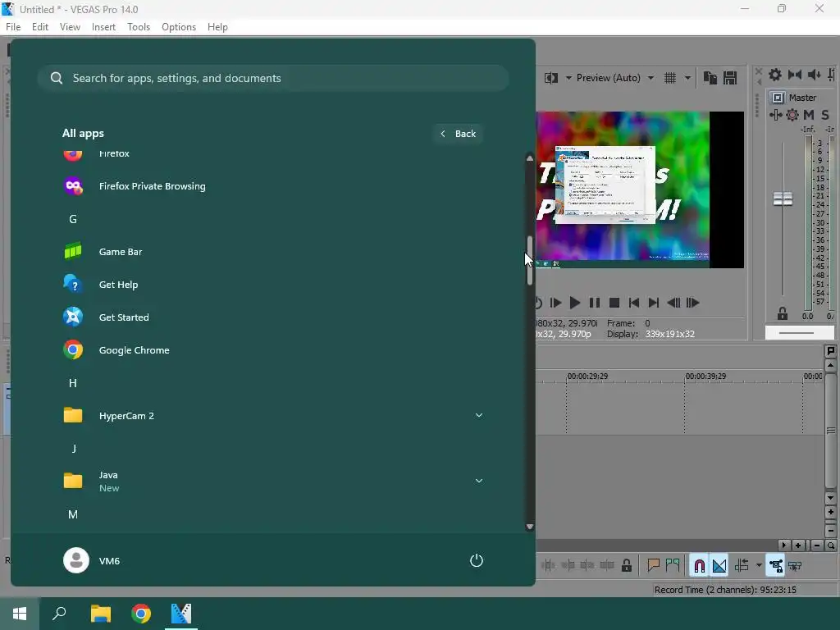Click the Start menu scroll down arrow
The width and height of the screenshot is (840, 630).
pos(530,527)
